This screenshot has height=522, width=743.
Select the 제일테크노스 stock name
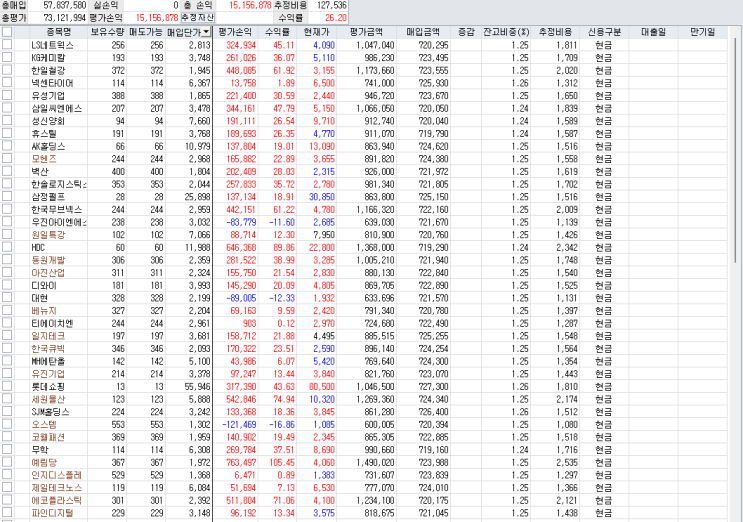pyautogui.click(x=57, y=487)
